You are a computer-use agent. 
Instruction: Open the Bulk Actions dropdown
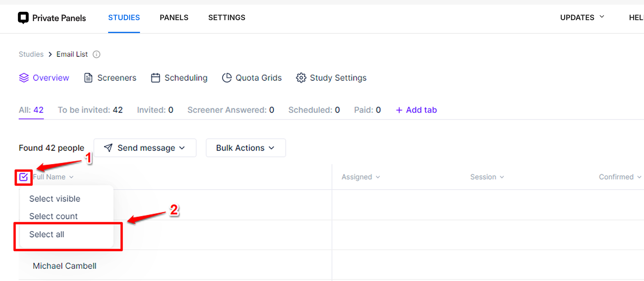[x=246, y=148]
